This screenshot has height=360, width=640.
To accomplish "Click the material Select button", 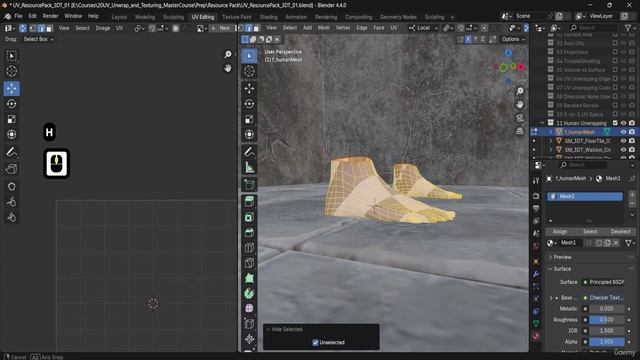I will [x=590, y=231].
